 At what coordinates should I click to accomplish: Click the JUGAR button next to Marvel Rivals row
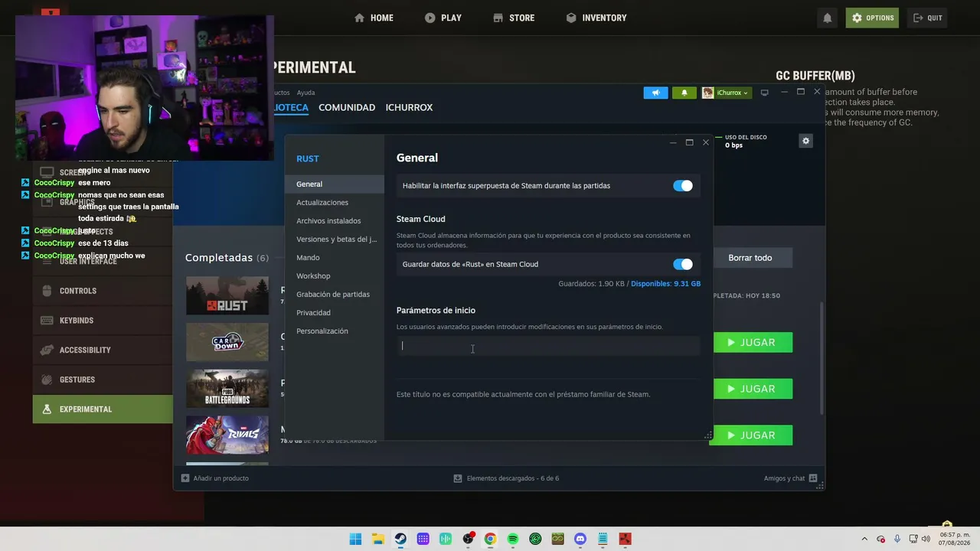tap(751, 435)
